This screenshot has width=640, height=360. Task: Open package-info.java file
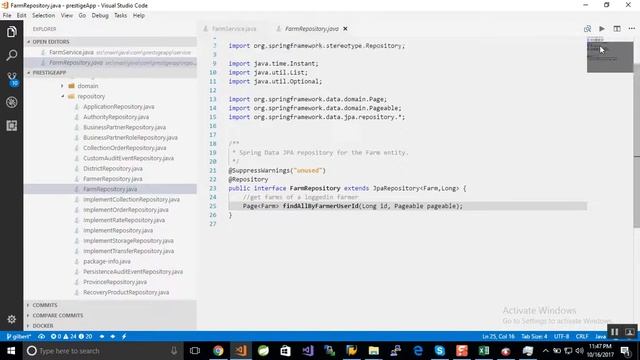click(107, 261)
